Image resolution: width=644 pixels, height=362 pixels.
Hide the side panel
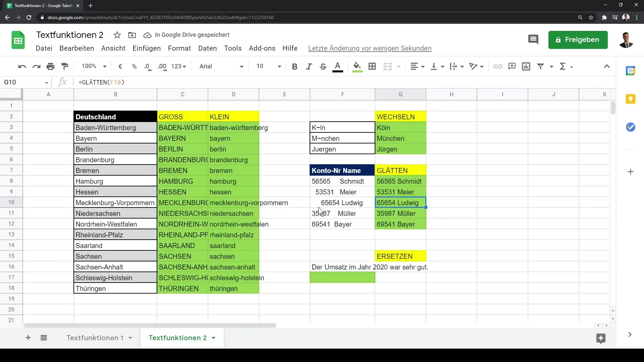[630, 335]
